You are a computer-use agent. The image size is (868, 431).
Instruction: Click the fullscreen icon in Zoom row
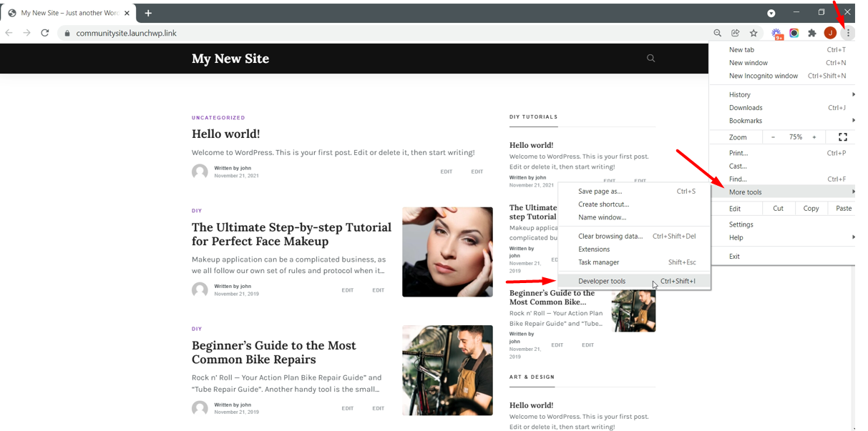[x=842, y=137]
